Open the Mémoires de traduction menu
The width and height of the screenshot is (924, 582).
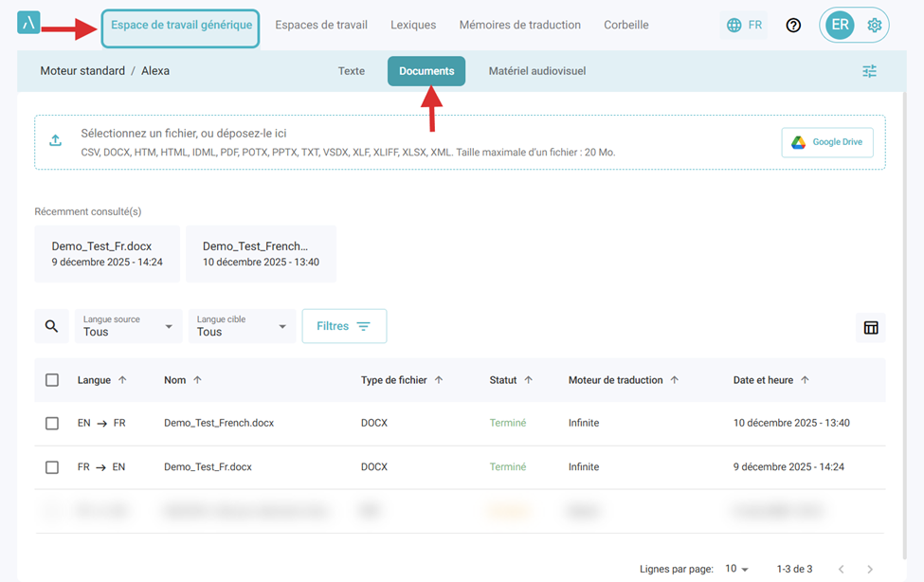tap(519, 25)
